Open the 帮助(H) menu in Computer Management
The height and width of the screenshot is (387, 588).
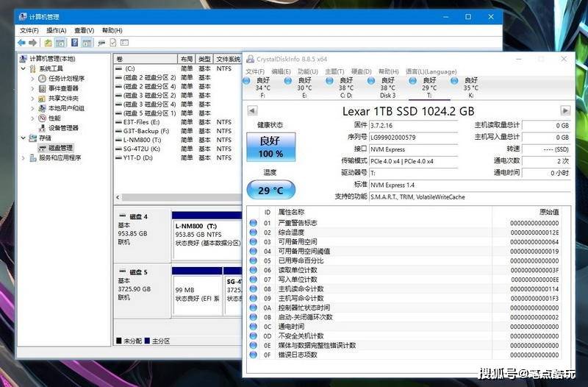point(112,30)
